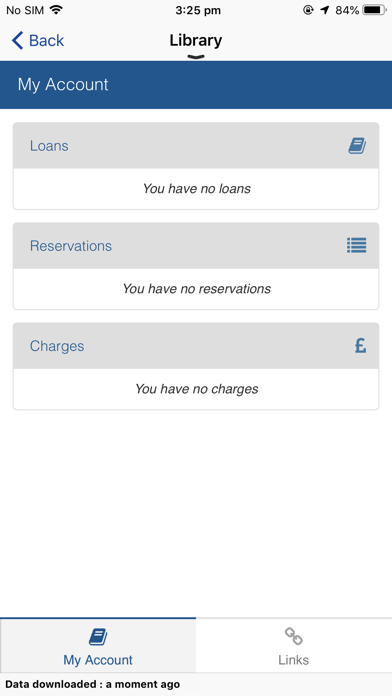Tap the rotation lock status icon
The height and width of the screenshot is (696, 392).
[308, 10]
